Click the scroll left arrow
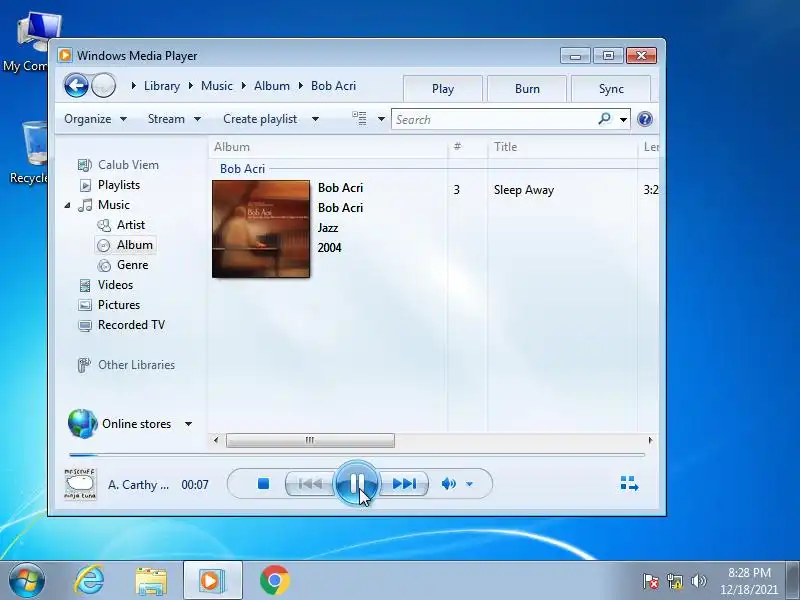This screenshot has width=800, height=600. click(216, 440)
